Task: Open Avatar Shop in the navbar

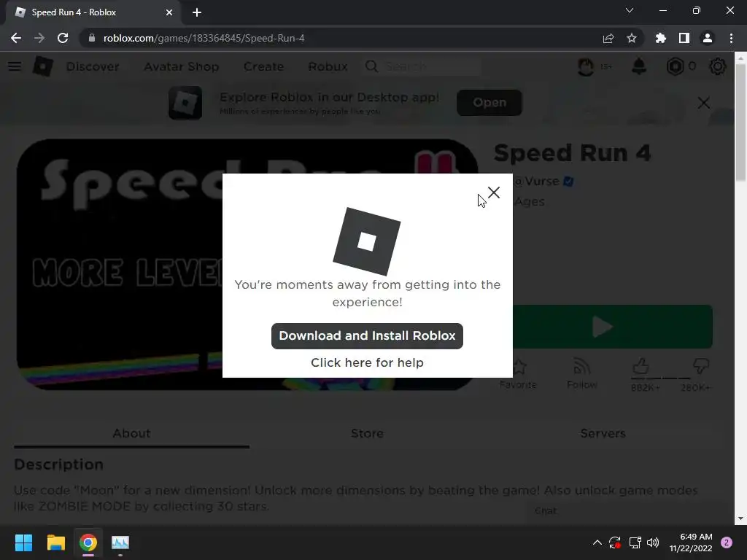Action: [x=182, y=66]
